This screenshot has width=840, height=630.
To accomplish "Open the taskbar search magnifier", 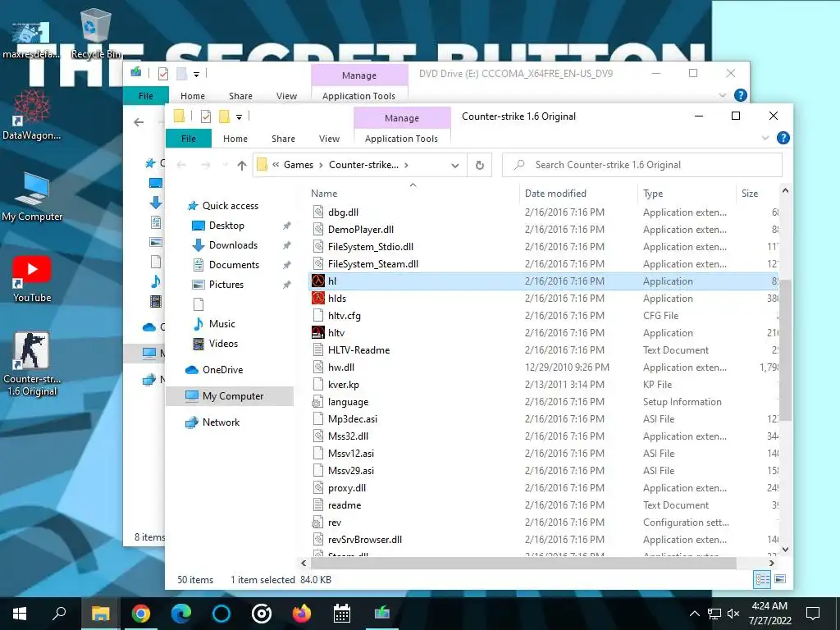I will [x=59, y=613].
